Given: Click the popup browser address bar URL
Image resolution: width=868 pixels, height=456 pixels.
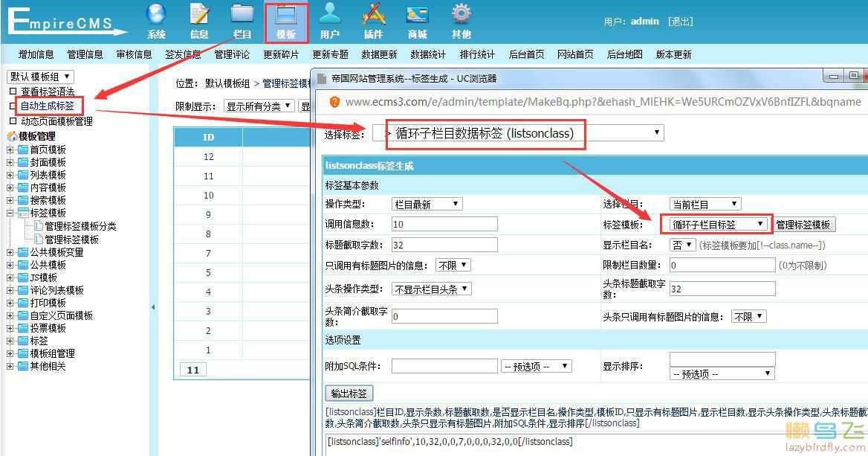Looking at the screenshot, I should [603, 102].
